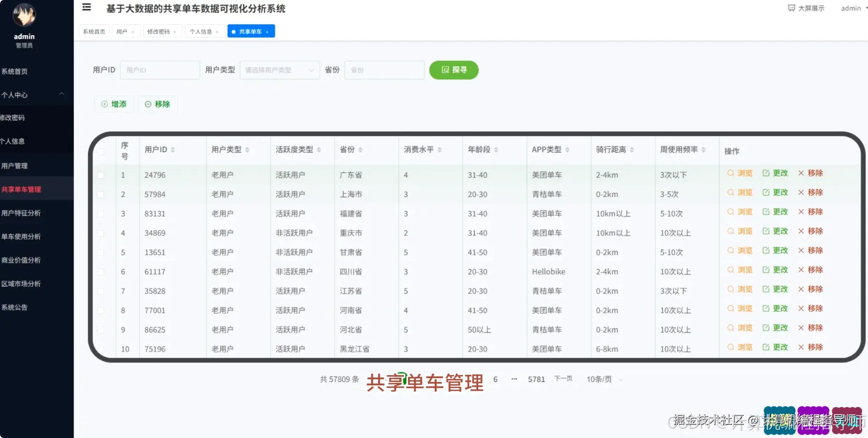The height and width of the screenshot is (438, 868).
Task: Check the row 8 checkbox for user 77001
Action: tap(101, 311)
